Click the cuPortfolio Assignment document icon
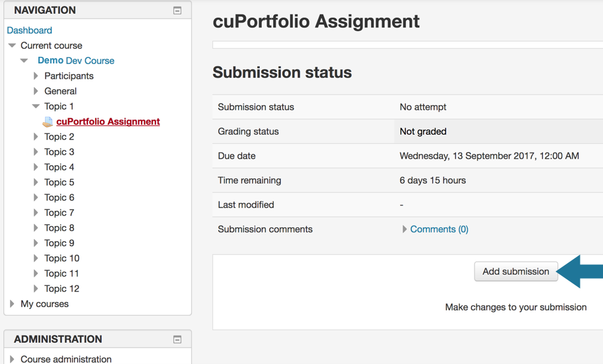 pyautogui.click(x=48, y=122)
